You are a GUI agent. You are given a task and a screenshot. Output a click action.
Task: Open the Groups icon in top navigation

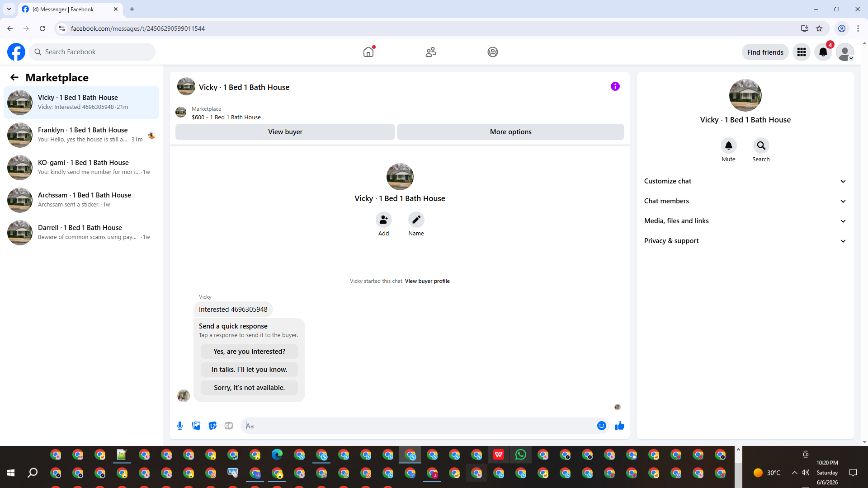pyautogui.click(x=493, y=52)
